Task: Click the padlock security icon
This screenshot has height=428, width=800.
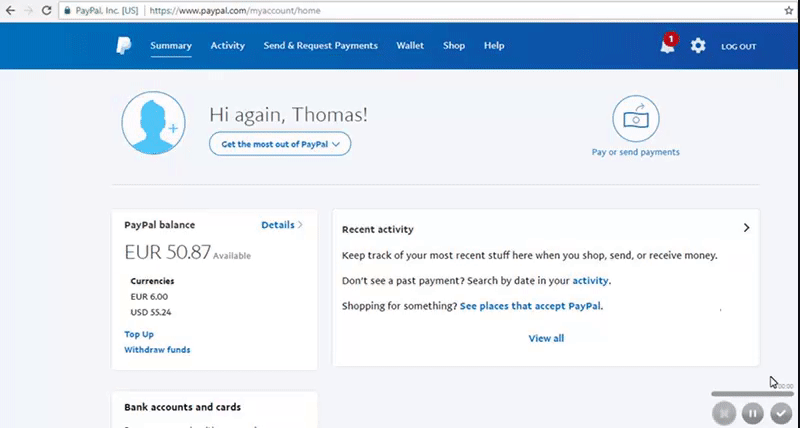Action: pyautogui.click(x=67, y=10)
